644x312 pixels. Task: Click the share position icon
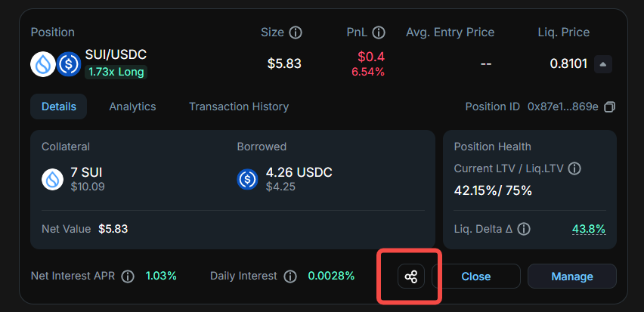tap(411, 276)
